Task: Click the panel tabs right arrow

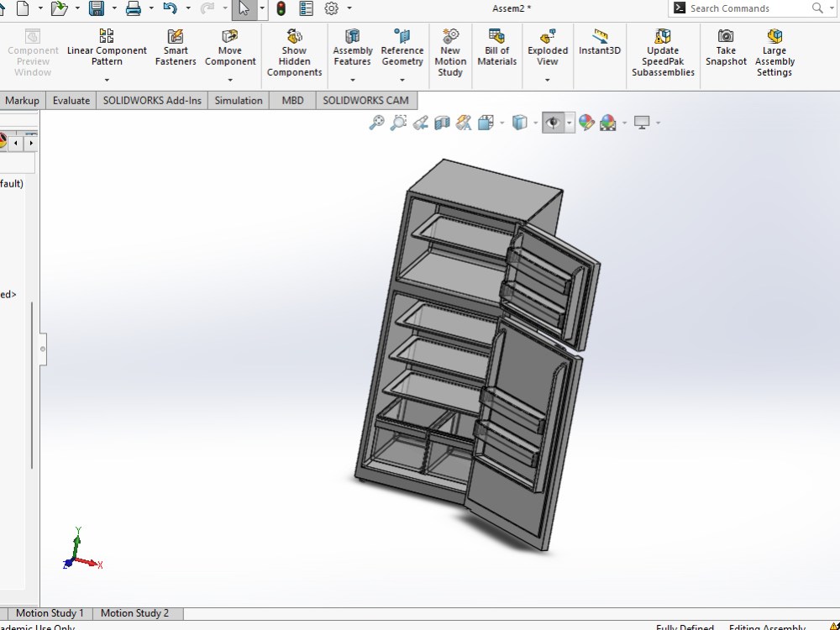Action: 31,143
